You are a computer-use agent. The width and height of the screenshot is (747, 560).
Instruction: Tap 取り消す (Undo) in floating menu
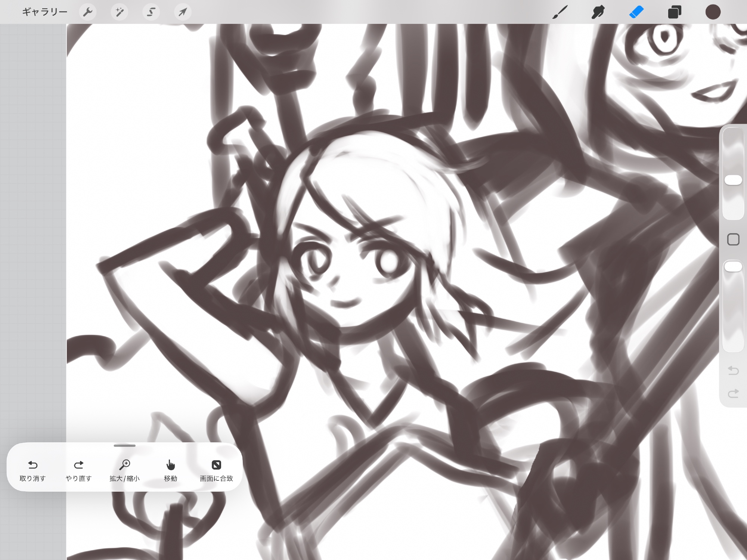click(32, 470)
